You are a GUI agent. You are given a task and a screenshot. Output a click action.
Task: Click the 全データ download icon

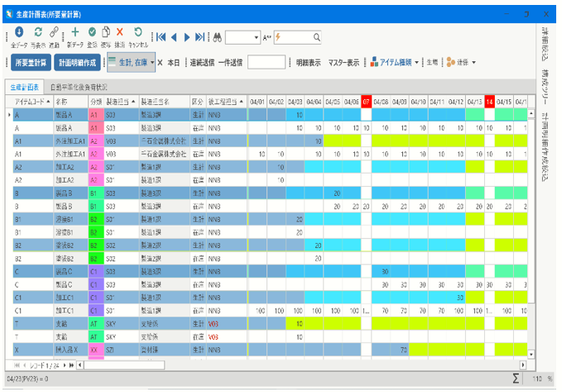coord(19,32)
